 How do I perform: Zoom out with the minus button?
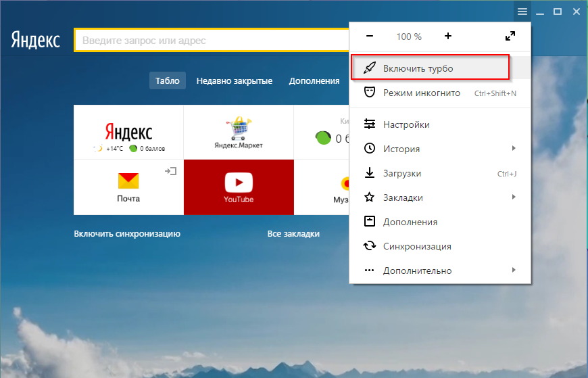(x=369, y=37)
